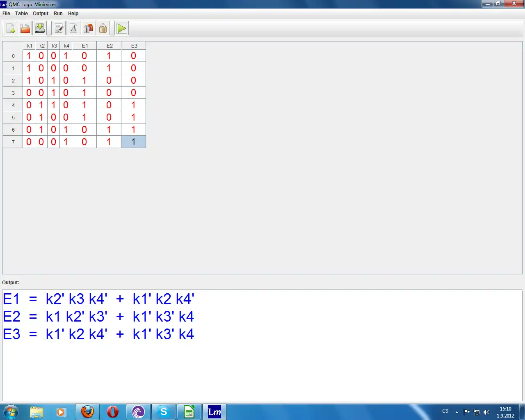Open Skype from the taskbar
This screenshot has height=420, width=525.
pos(164,412)
